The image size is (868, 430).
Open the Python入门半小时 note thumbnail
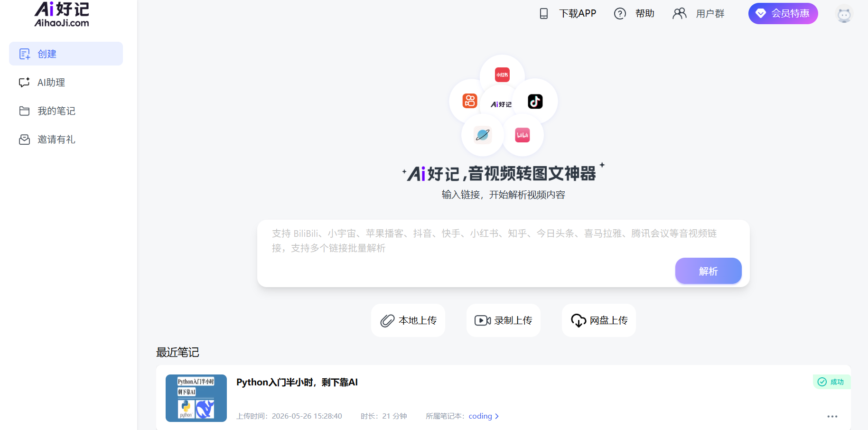(x=196, y=398)
